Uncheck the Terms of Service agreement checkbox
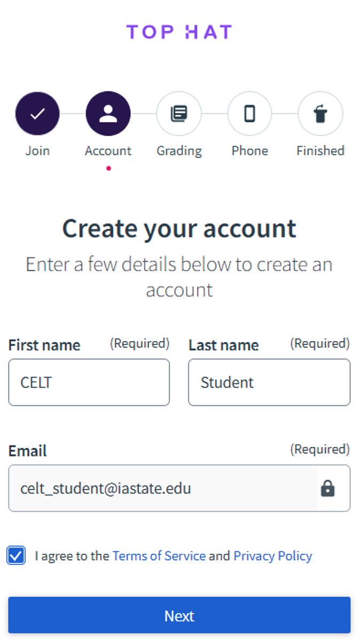The image size is (361, 644). click(x=15, y=555)
